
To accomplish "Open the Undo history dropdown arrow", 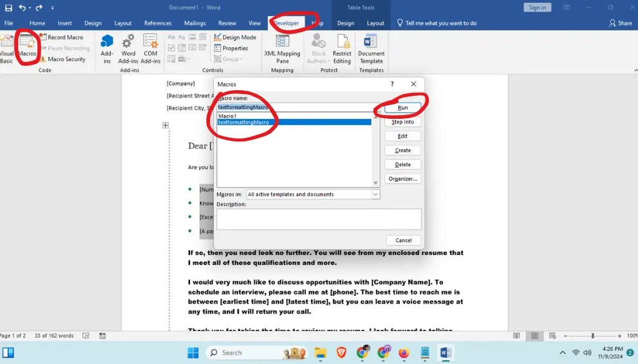I will click(30, 7).
